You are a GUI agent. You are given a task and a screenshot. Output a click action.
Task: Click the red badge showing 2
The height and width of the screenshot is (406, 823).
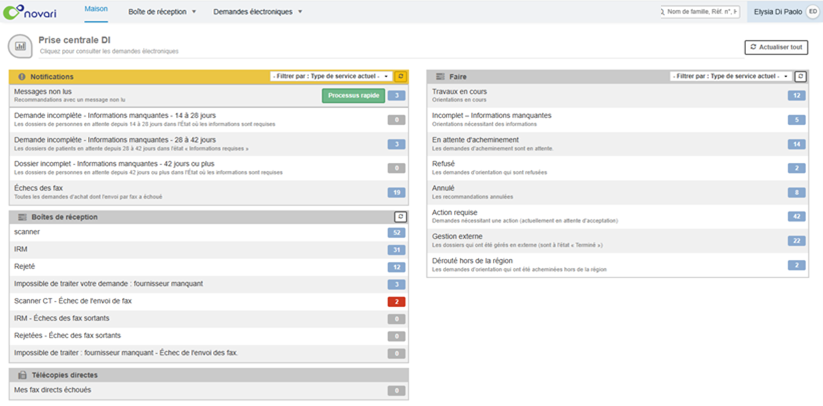point(397,302)
